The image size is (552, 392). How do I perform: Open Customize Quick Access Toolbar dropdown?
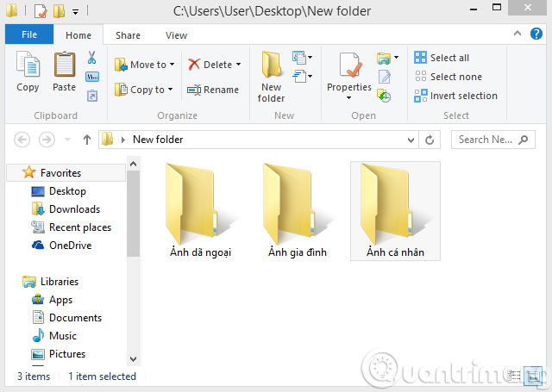click(75, 11)
